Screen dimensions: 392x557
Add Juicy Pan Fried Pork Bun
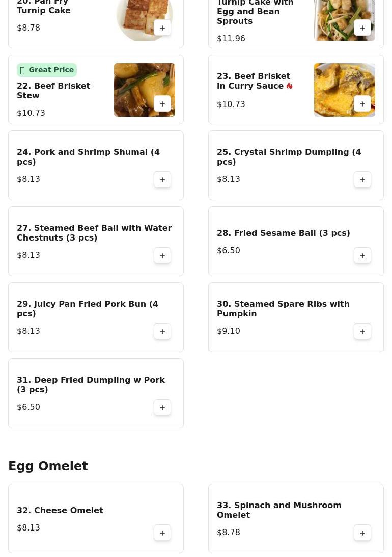coord(162,332)
